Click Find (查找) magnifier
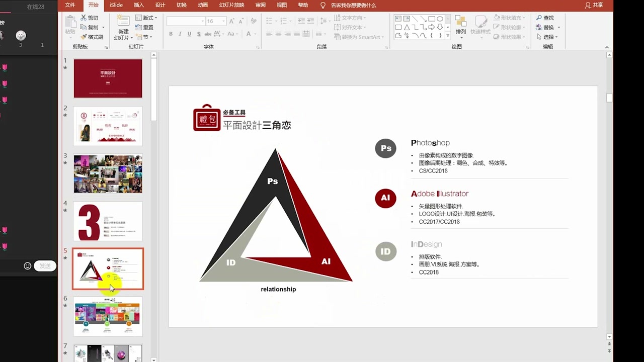Image resolution: width=644 pixels, height=362 pixels. pyautogui.click(x=544, y=18)
